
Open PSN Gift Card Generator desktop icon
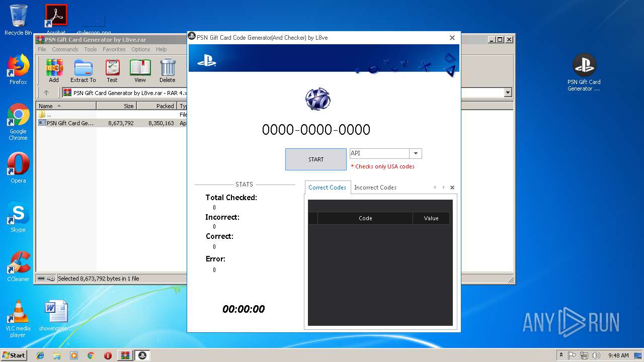coord(584,72)
